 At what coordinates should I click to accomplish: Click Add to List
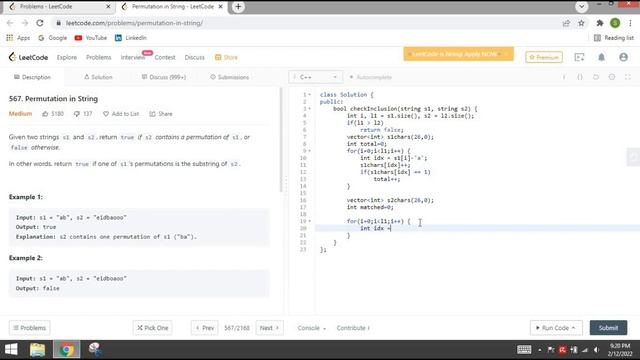[x=121, y=114]
